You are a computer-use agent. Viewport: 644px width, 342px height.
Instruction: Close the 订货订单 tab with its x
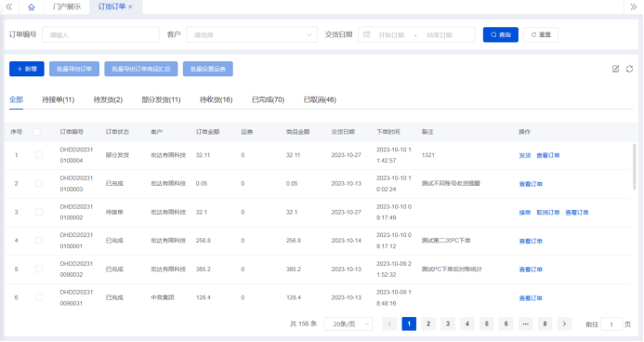point(131,7)
